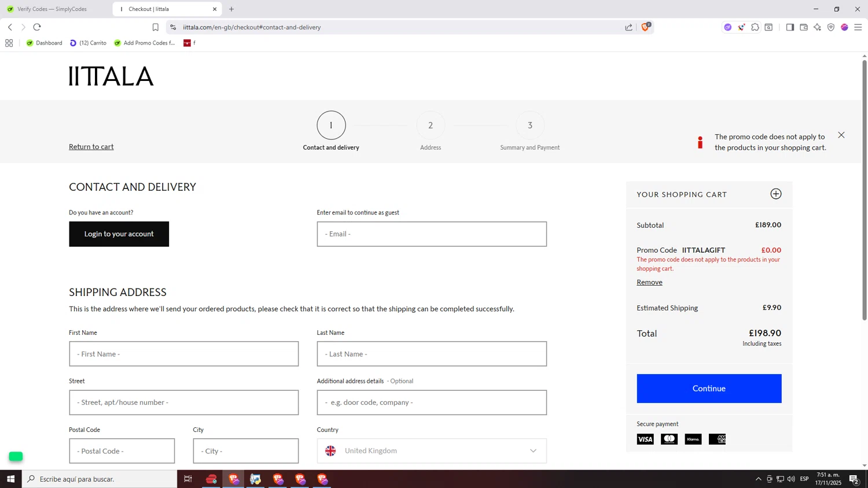Show hidden system tray icons
This screenshot has height=488, width=868.
(x=758, y=479)
